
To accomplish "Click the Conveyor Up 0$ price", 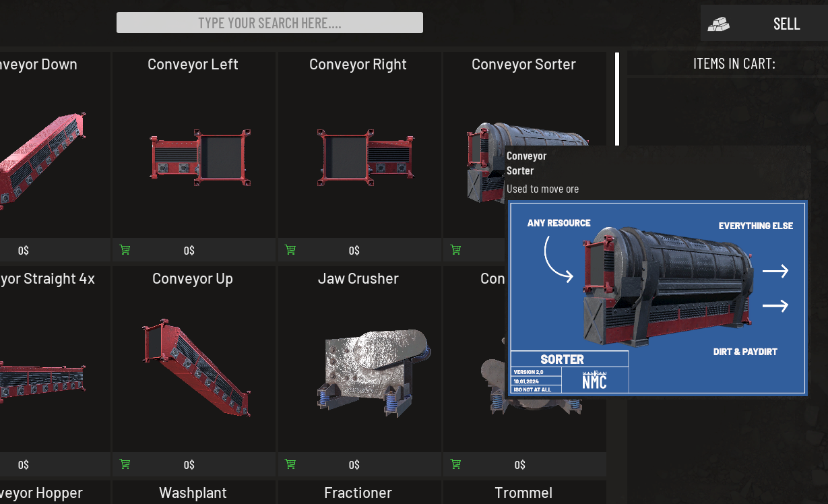I will (189, 465).
